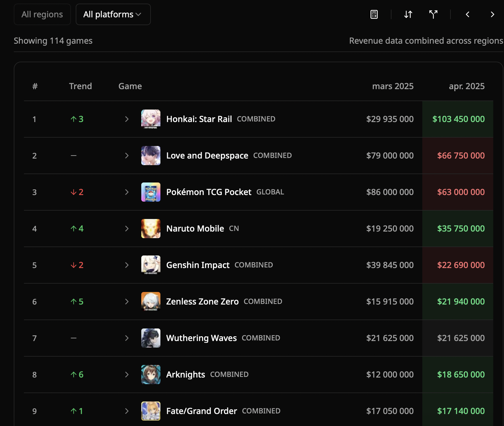Click the # rank column header
Image resolution: width=504 pixels, height=426 pixels.
[x=35, y=86]
